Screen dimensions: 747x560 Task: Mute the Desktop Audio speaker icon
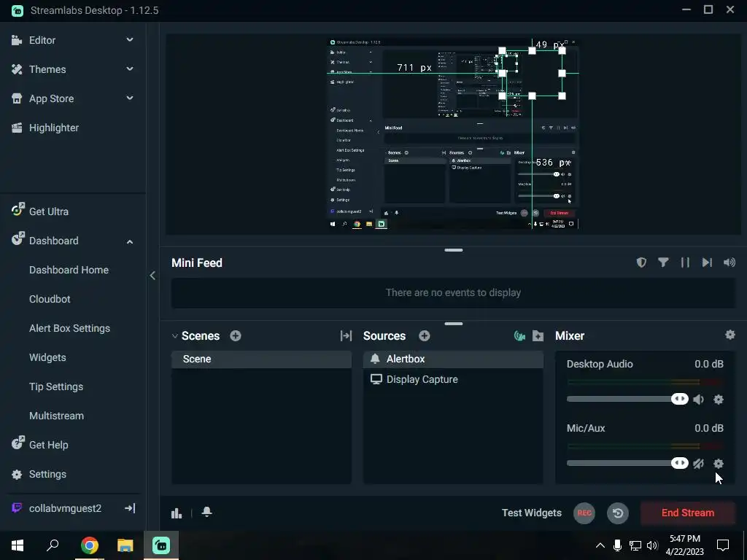(698, 400)
